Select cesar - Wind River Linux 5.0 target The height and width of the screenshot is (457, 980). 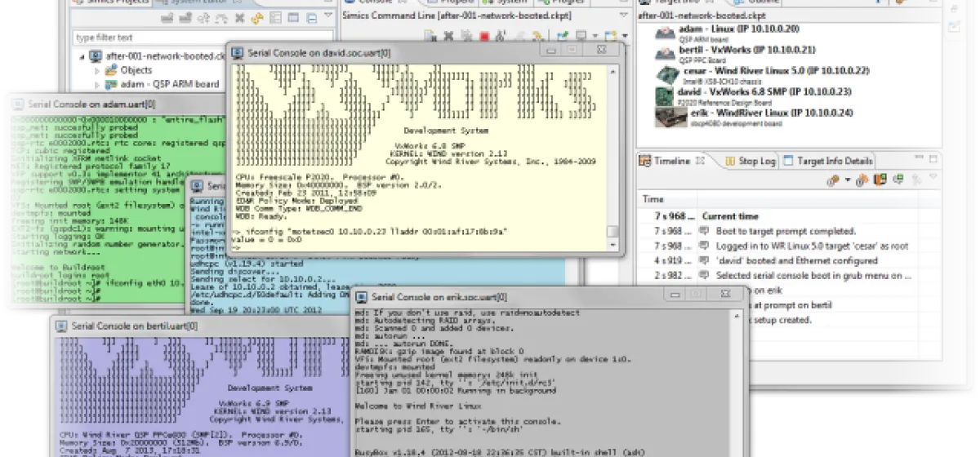tap(775, 71)
